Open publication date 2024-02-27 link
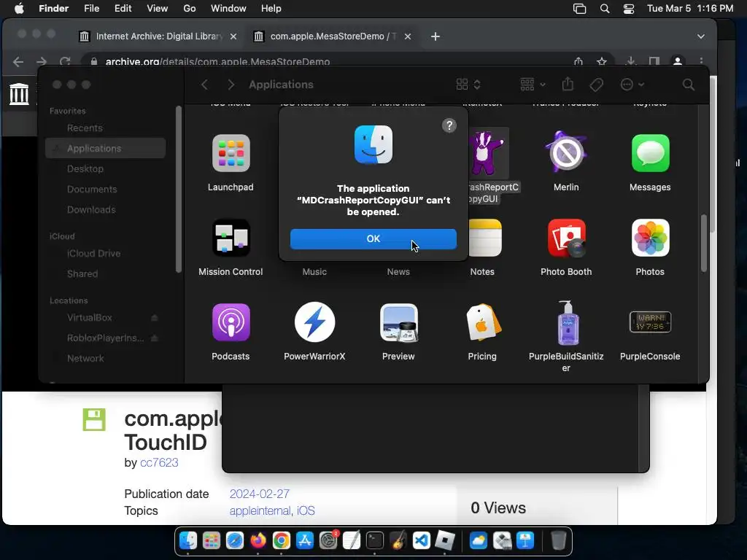747x560 pixels. (x=260, y=494)
